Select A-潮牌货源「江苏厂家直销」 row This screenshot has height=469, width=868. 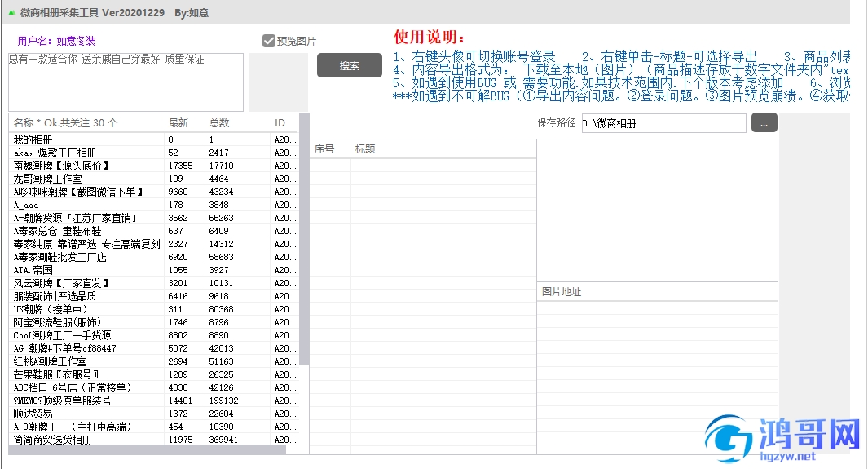[x=154, y=218]
